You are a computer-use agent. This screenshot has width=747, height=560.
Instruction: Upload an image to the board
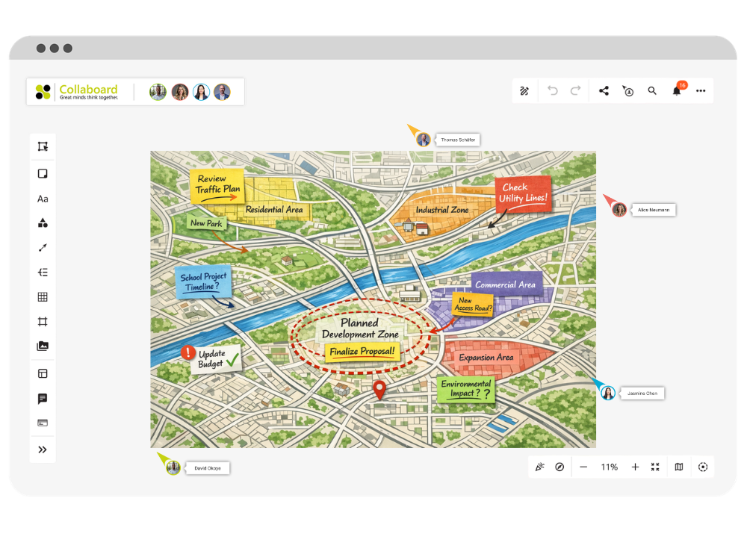pos(43,346)
